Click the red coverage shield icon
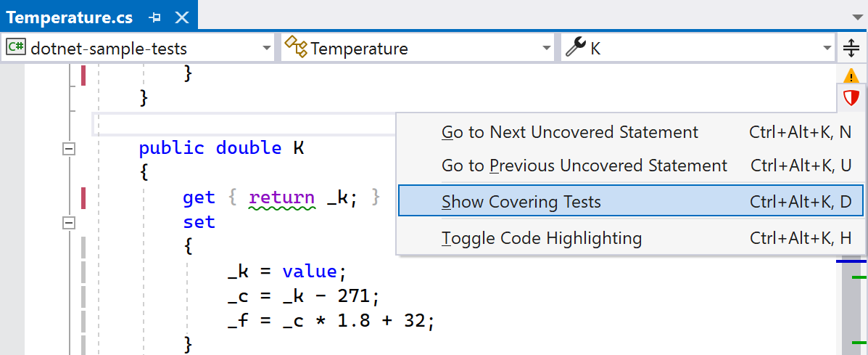The image size is (868, 355). tap(851, 98)
